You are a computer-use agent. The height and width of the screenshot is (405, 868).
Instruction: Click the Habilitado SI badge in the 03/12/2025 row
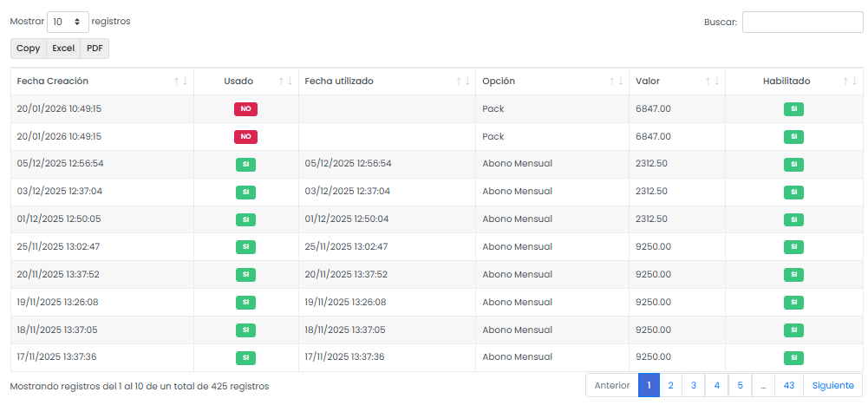coord(793,192)
